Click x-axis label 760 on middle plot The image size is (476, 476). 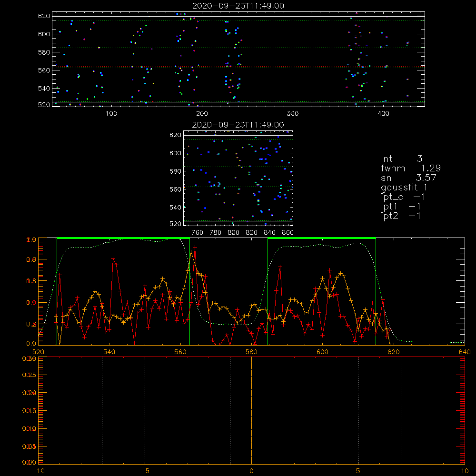[198, 233]
